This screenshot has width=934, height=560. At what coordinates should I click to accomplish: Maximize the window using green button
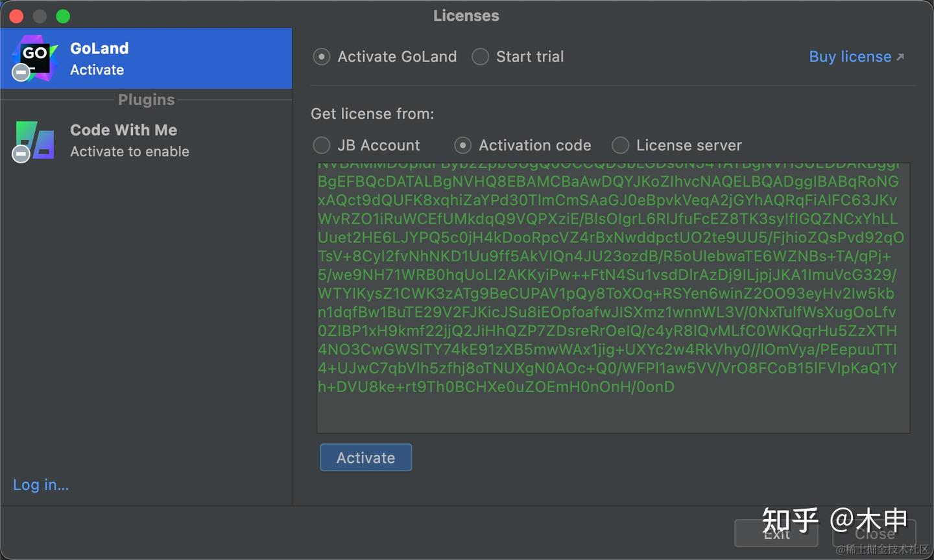[x=63, y=16]
